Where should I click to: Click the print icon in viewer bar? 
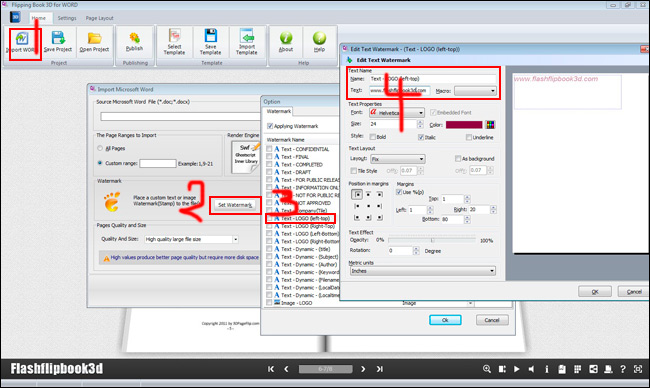tap(608, 369)
